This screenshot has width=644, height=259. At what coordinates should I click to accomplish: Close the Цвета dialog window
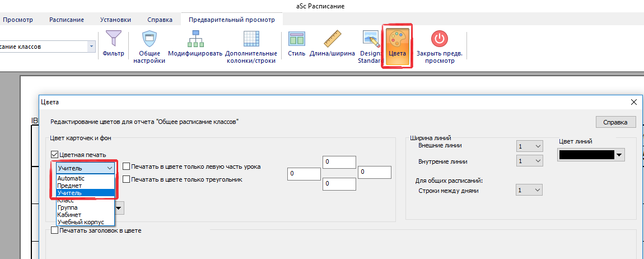(x=634, y=102)
